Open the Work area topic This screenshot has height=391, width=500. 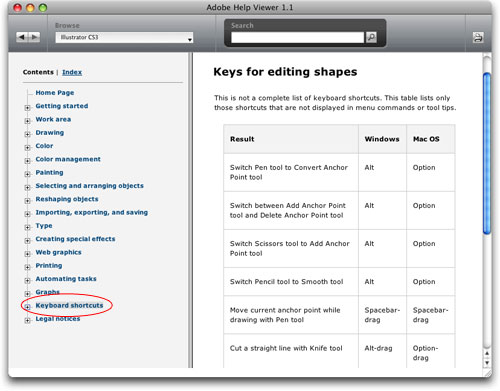(53, 119)
